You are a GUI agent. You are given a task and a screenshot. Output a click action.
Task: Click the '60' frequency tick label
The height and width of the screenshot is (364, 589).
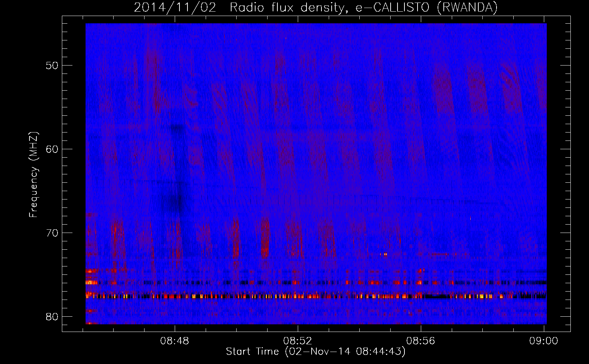(x=52, y=149)
